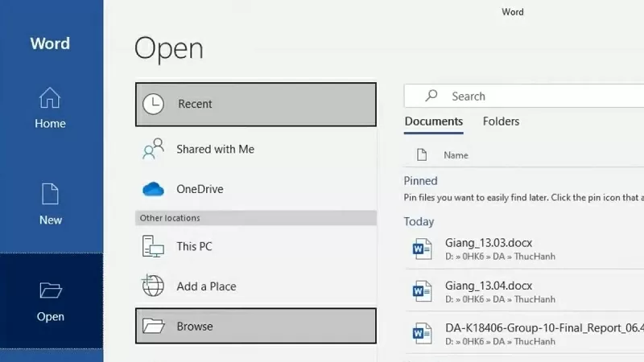The image size is (644, 362).
Task: Click the Home house icon in sidebar
Action: point(50,98)
